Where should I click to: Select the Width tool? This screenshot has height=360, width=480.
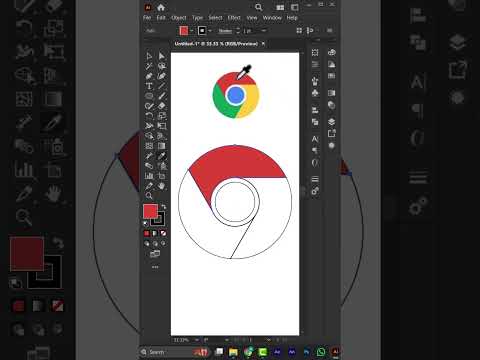[149, 126]
